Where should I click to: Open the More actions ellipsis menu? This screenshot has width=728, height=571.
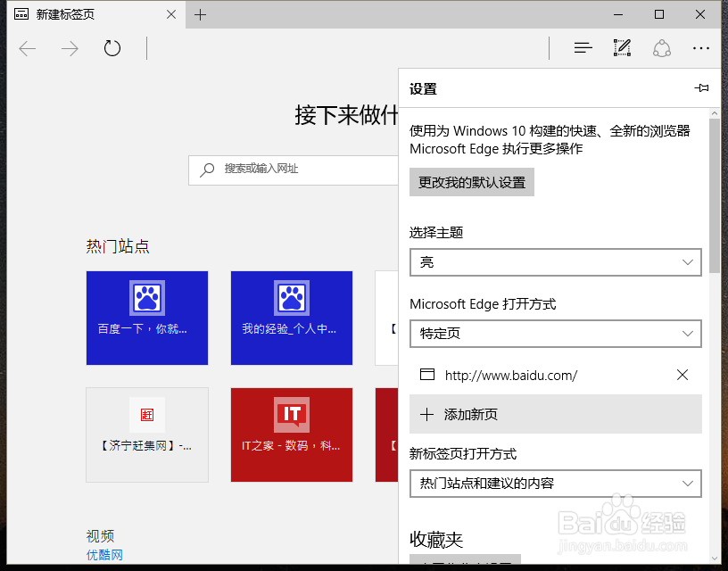(x=700, y=48)
